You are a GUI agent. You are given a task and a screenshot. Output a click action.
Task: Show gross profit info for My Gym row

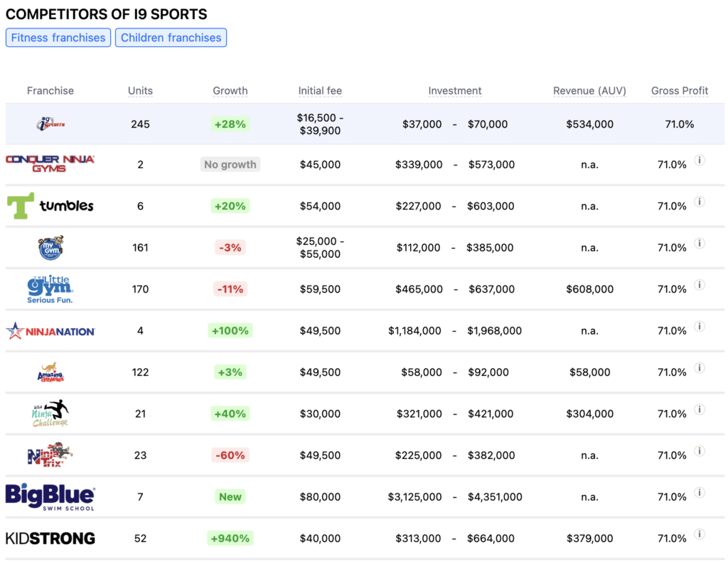click(x=700, y=244)
